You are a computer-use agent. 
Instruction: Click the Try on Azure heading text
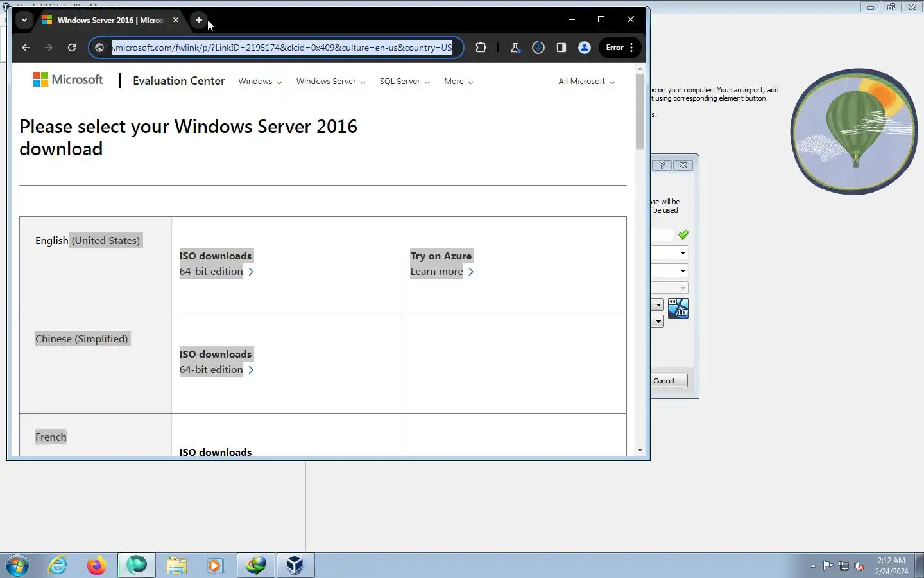[441, 256]
